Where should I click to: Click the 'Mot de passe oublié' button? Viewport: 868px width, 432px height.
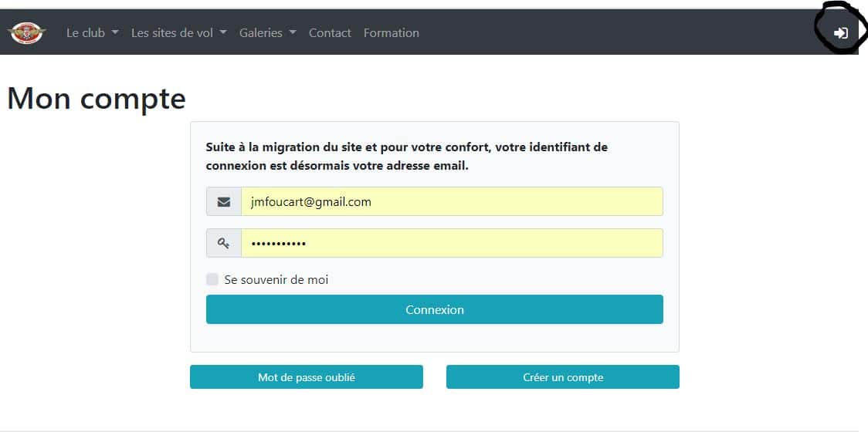306,377
